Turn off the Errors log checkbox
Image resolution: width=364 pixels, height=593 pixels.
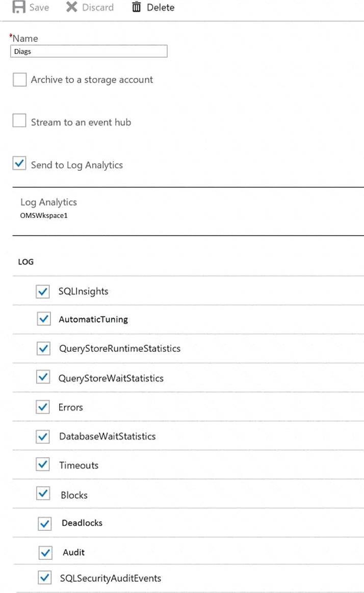pos(43,407)
